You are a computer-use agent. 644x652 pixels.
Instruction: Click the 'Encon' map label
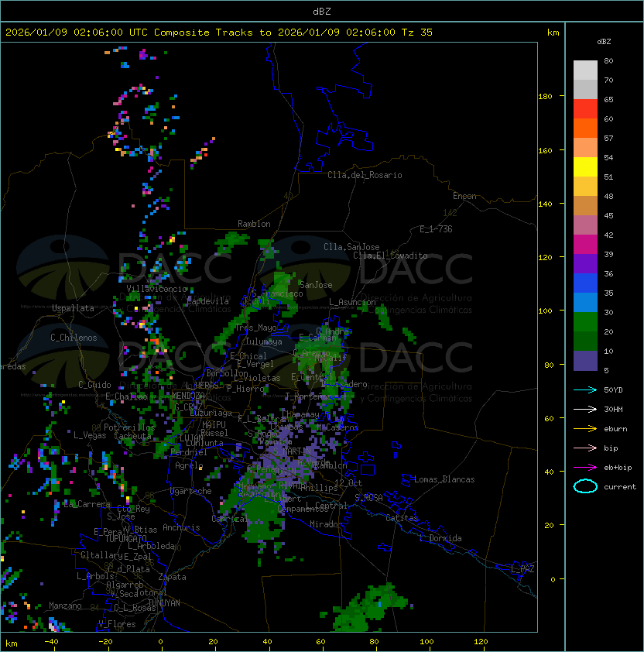[x=464, y=196]
